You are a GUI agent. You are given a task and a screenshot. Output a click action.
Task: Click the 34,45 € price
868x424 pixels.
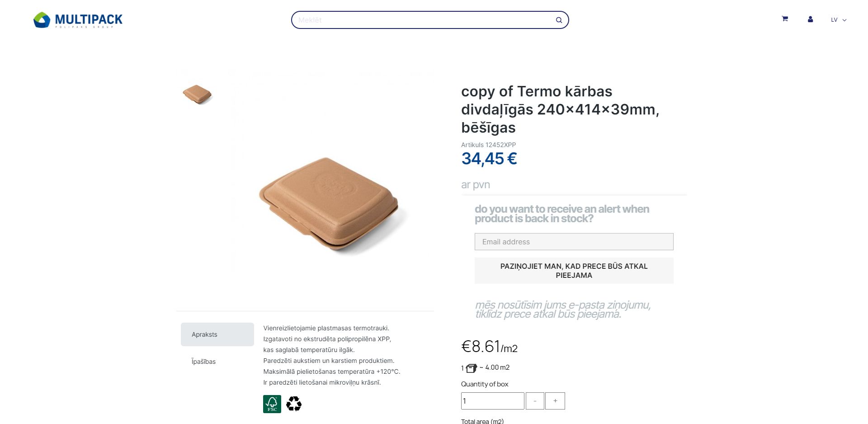pos(489,159)
